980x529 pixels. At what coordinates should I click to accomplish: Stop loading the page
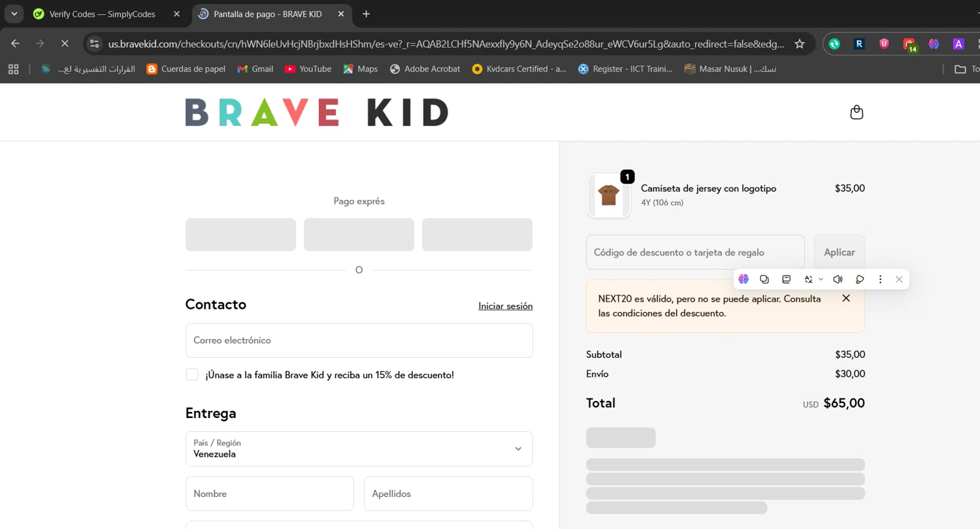(64, 44)
